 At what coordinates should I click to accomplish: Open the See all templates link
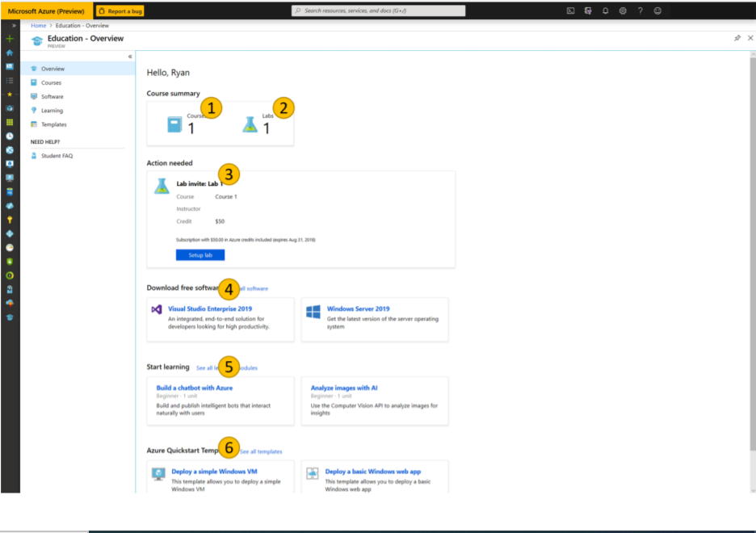[261, 451]
